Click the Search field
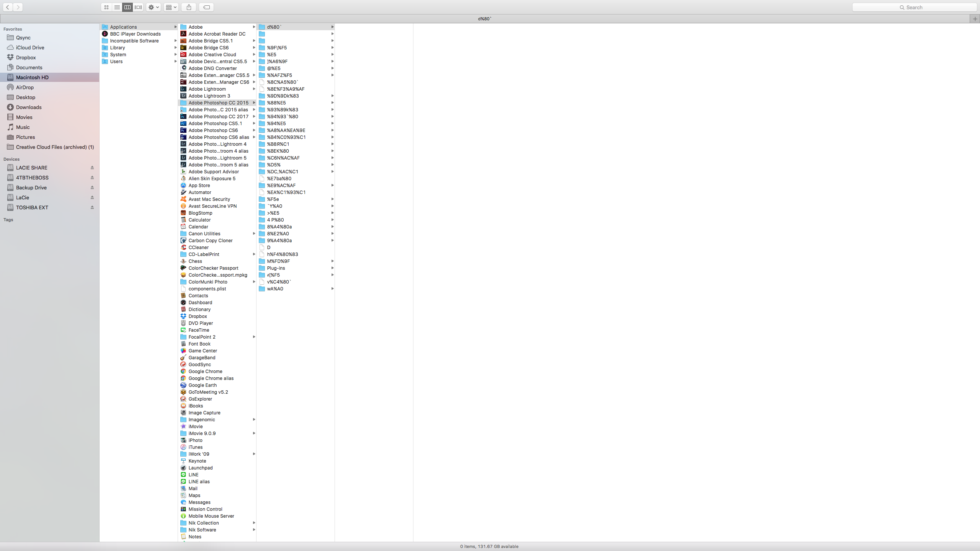This screenshot has height=551, width=980. coord(914,7)
